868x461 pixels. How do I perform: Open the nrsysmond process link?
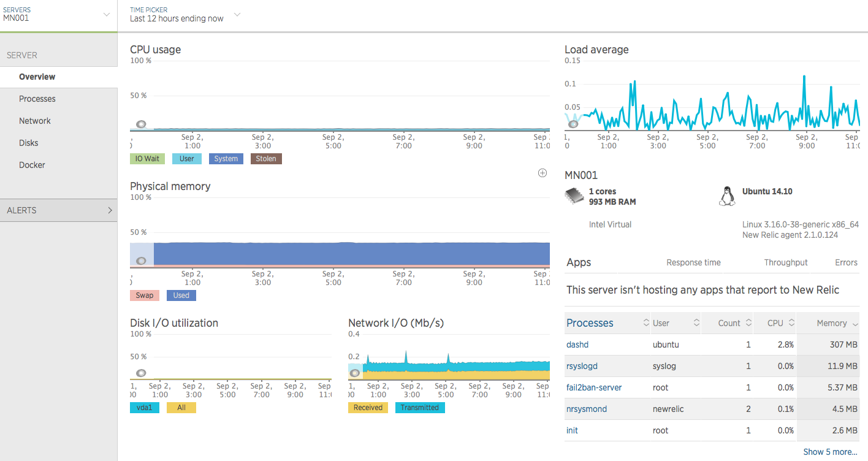(587, 409)
